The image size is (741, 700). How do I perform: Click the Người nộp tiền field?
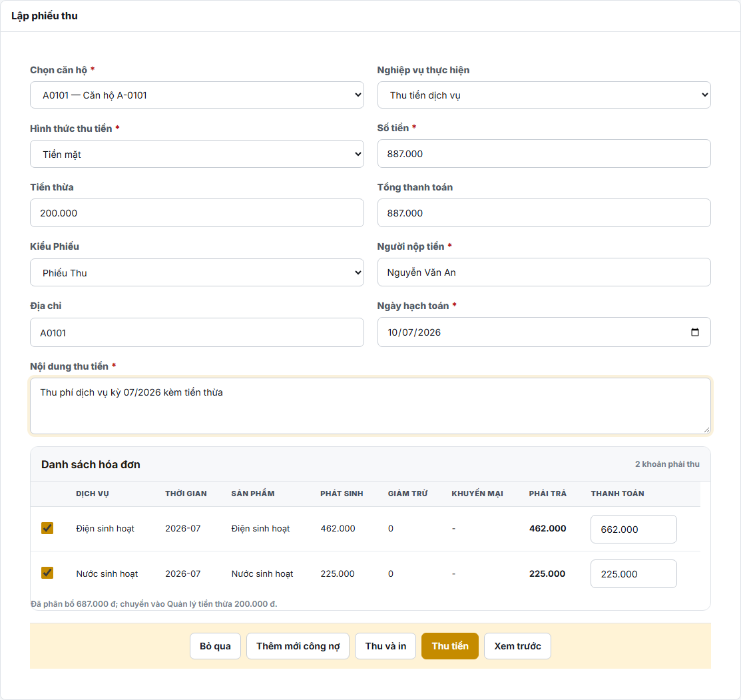[544, 272]
